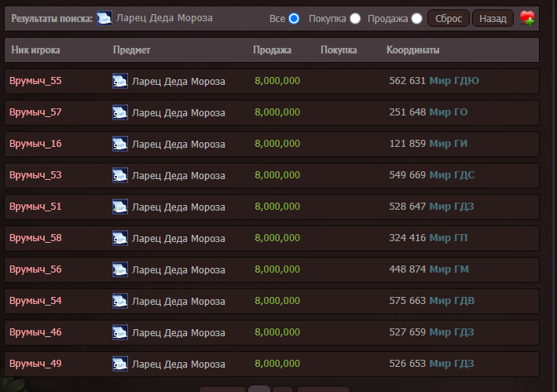This screenshot has height=392, width=557.
Task: Click the item icon in the Врумыч_55 row
Action: [120, 81]
